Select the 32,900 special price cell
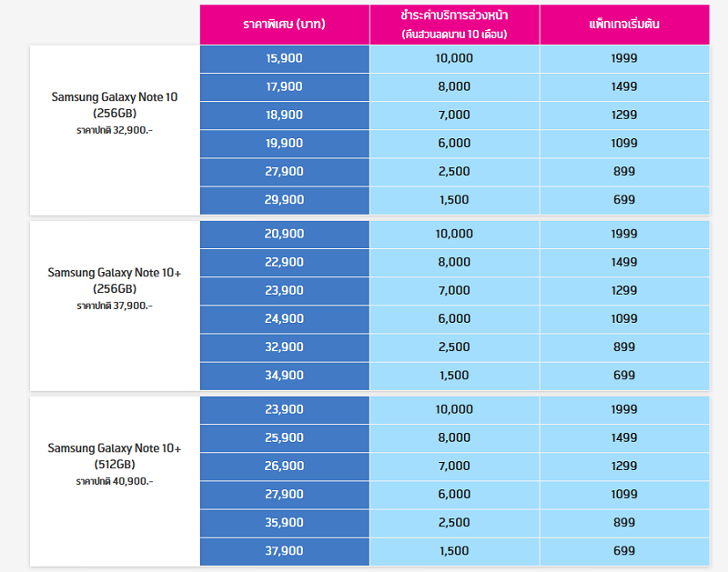The height and width of the screenshot is (572, 728). pyautogui.click(x=285, y=347)
